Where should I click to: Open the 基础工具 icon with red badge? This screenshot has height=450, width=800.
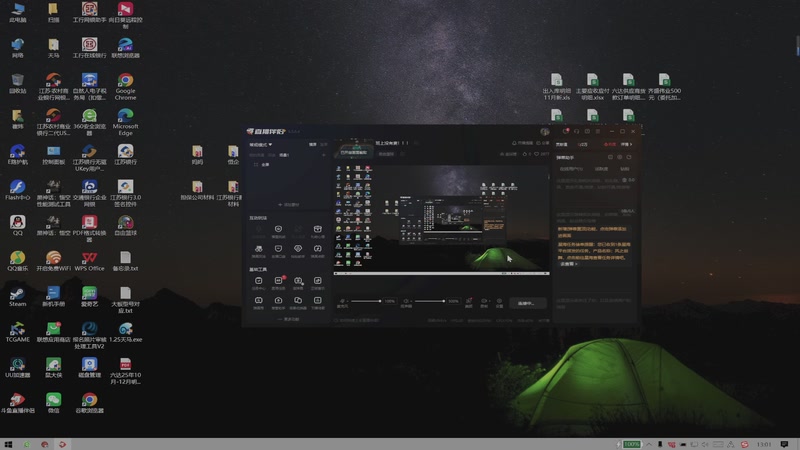[279, 281]
